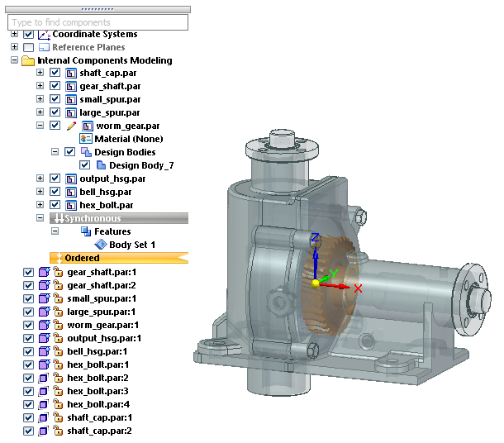
Task: Click the yellow origin sphere of the triad
Action: [x=316, y=283]
